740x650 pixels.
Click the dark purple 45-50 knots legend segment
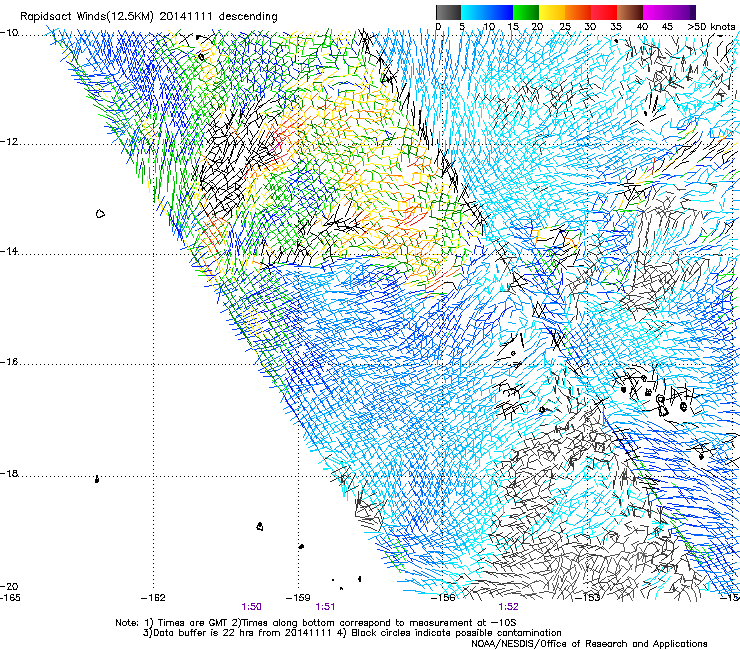tap(682, 12)
